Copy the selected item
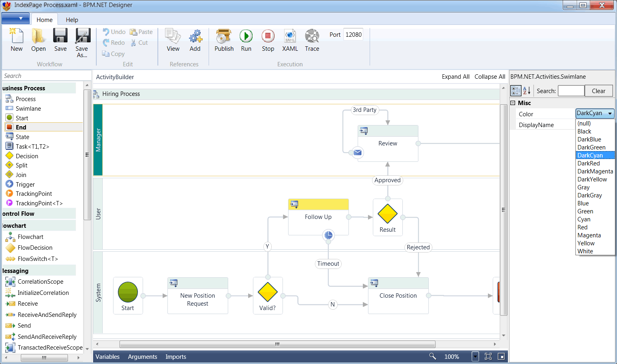617x364 pixels. coord(113,54)
